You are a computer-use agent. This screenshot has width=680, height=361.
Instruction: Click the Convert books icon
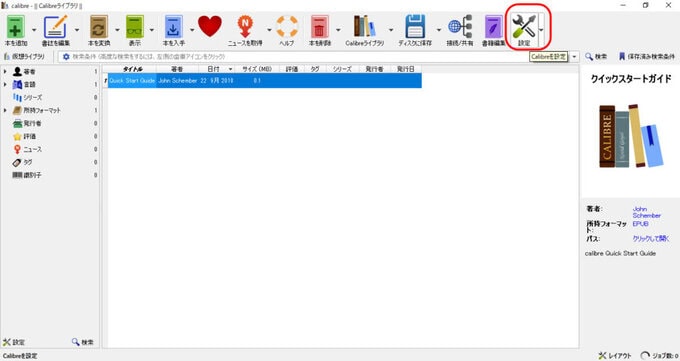pyautogui.click(x=99, y=27)
